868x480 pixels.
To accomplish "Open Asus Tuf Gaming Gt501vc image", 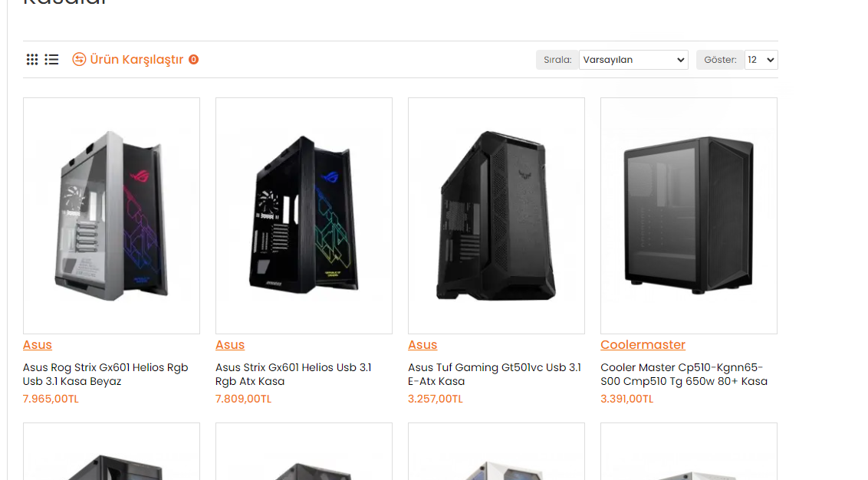I will (497, 216).
